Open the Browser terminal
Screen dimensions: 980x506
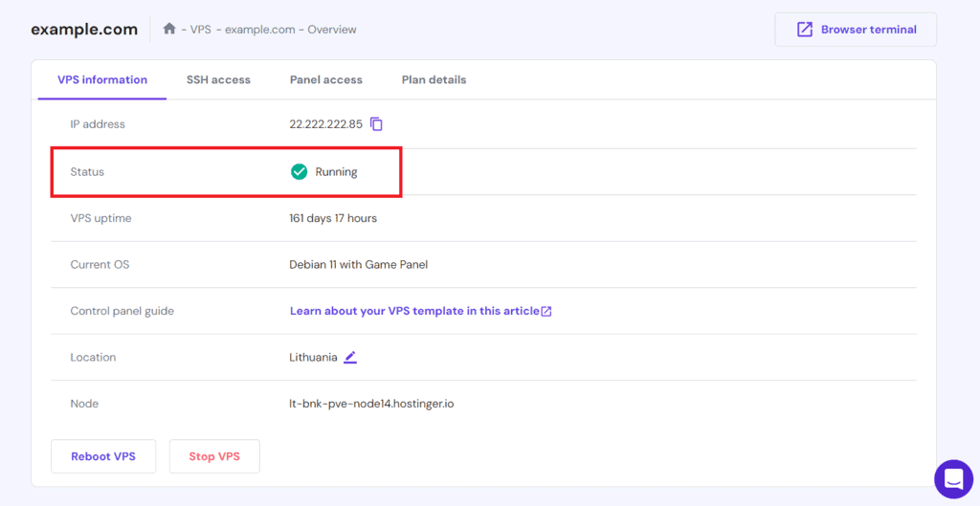pos(856,30)
